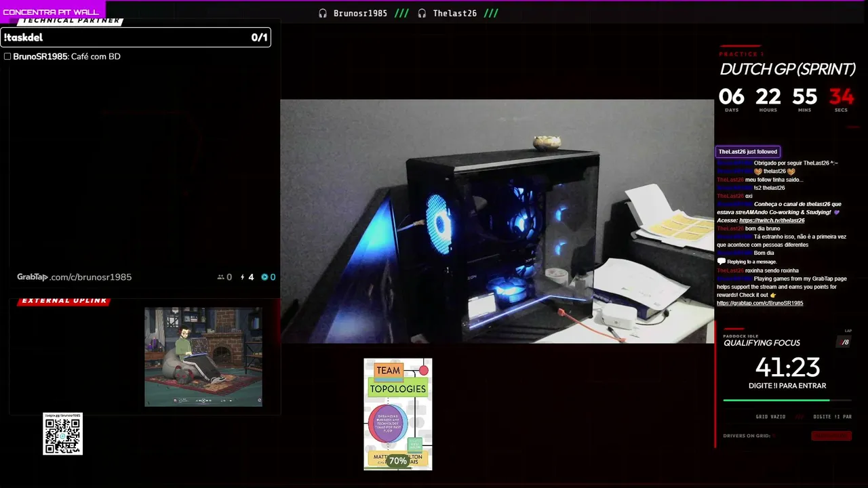Click the GrabTap viewers people icon

pyautogui.click(x=220, y=277)
